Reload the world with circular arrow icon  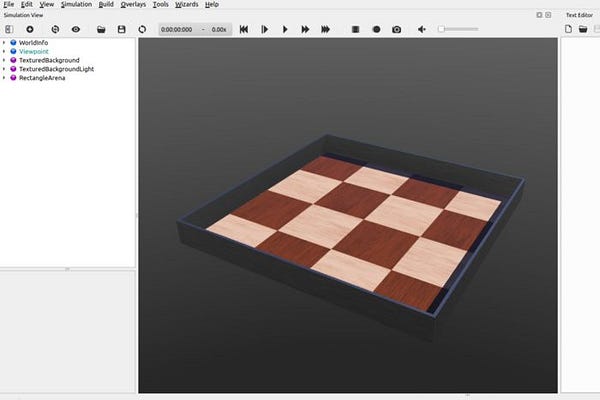(x=142, y=29)
